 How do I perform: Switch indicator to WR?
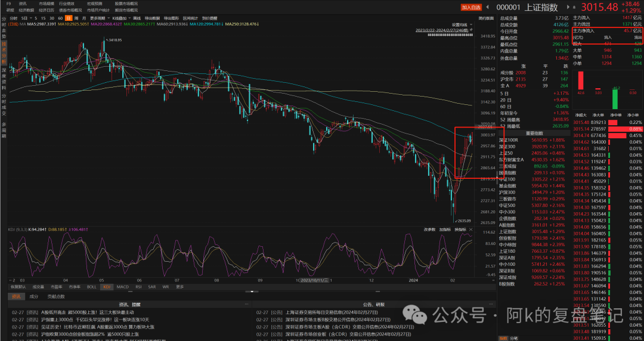click(x=166, y=287)
